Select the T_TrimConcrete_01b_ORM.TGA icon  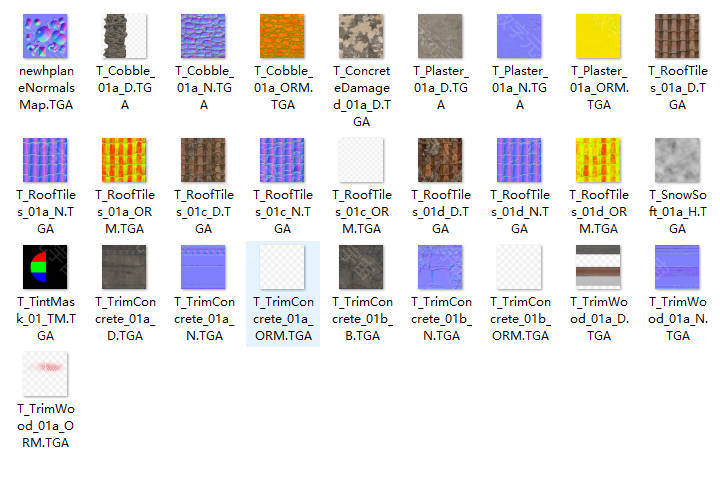(519, 267)
